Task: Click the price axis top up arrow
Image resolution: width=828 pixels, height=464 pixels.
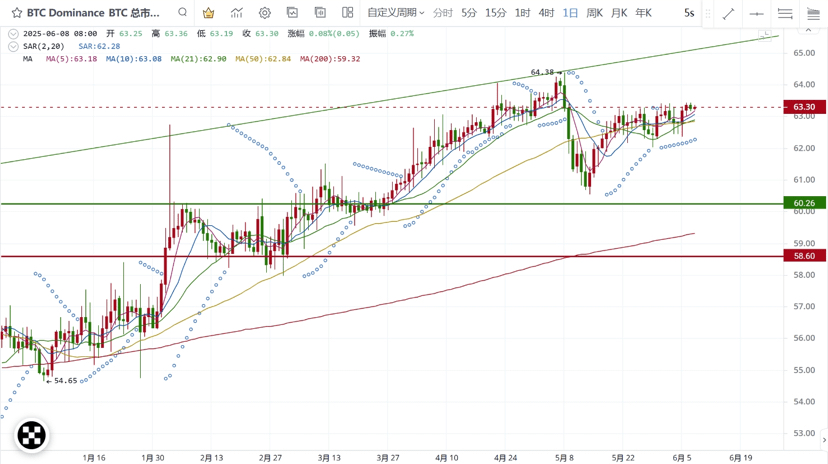Action: (x=808, y=31)
